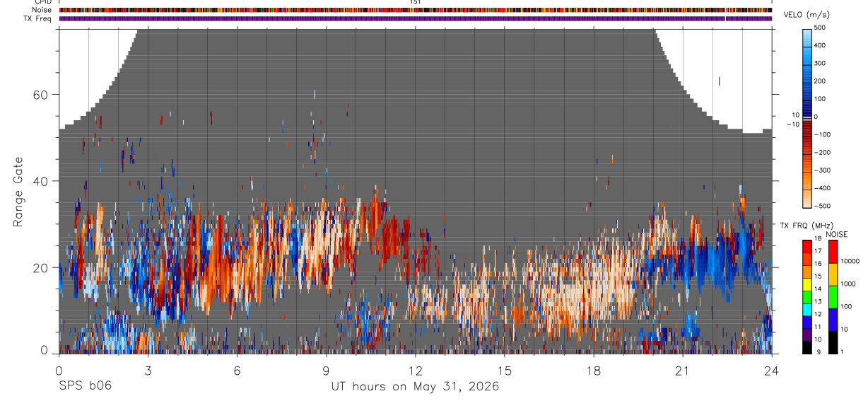Click the multicolored Noise strip above the plot
The width and height of the screenshot is (868, 401).
click(416, 10)
